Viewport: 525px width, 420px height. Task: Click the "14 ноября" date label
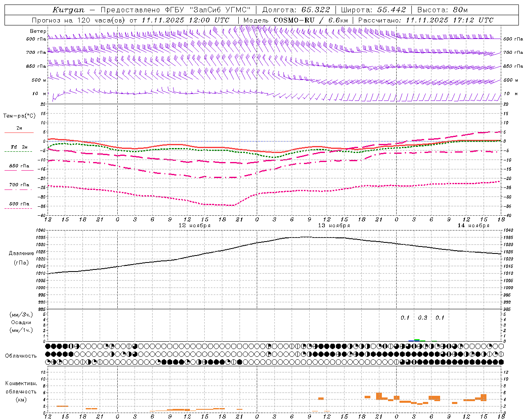pyautogui.click(x=473, y=226)
